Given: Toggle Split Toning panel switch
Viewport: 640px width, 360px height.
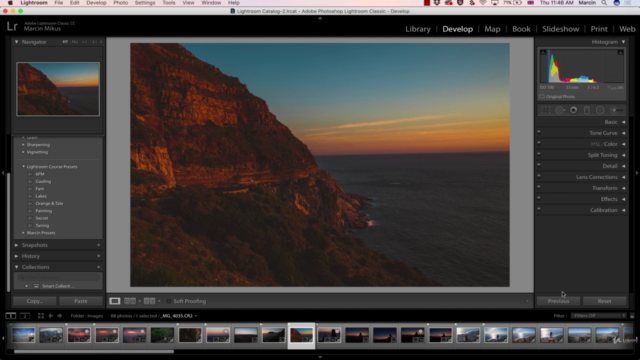Looking at the screenshot, I should [539, 154].
